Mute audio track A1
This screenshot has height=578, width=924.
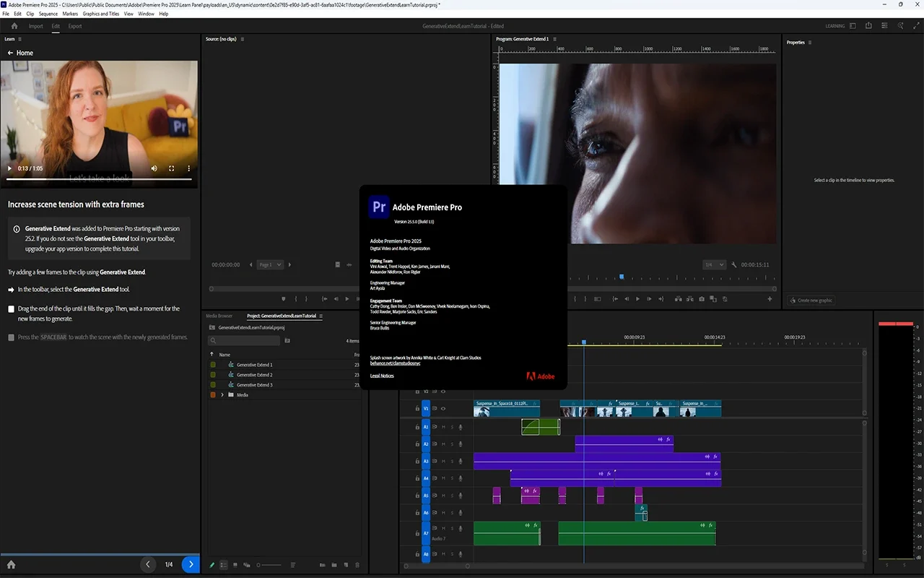[x=443, y=427]
